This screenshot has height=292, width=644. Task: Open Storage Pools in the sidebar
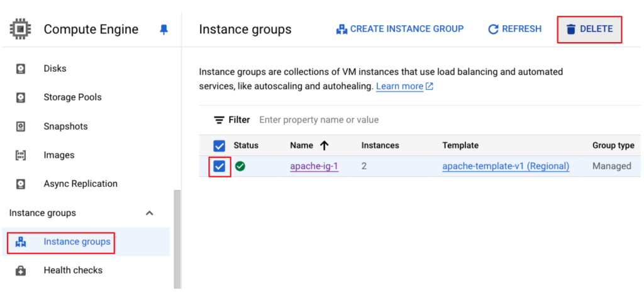(x=73, y=97)
